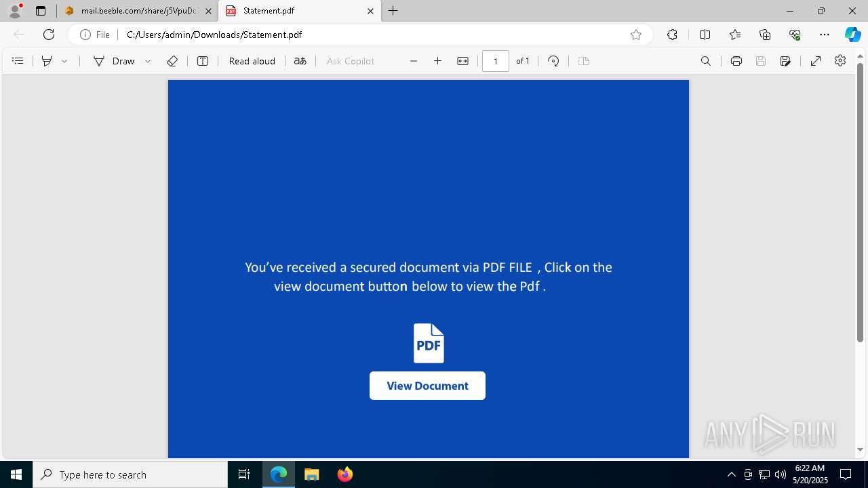This screenshot has height=488, width=868.
Task: Zoom out the PDF
Action: pos(414,61)
